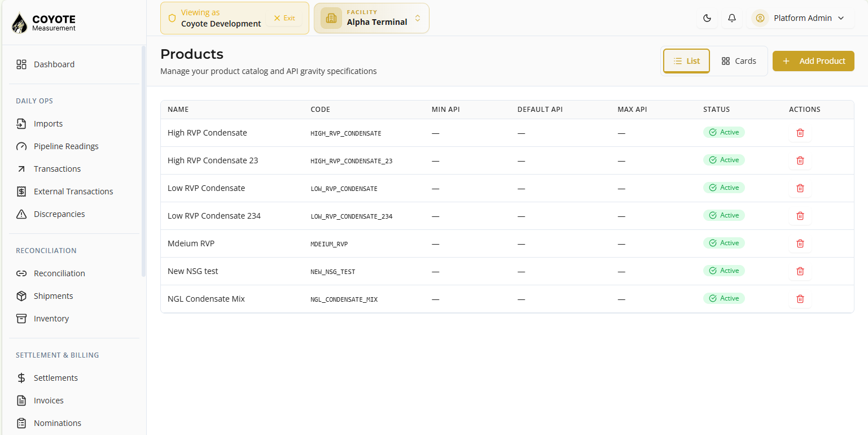Click code NGL_CONDENSATE_MIX
This screenshot has height=435, width=868.
[x=344, y=299]
